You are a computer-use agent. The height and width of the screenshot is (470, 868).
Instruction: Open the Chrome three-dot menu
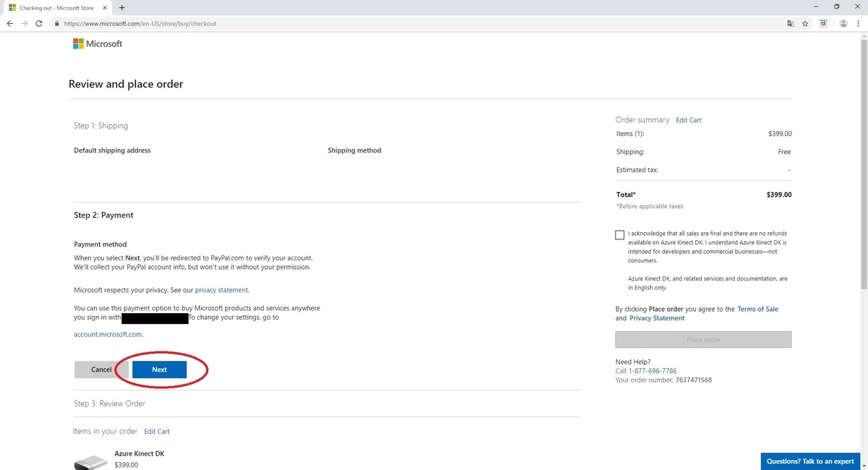pyautogui.click(x=858, y=23)
